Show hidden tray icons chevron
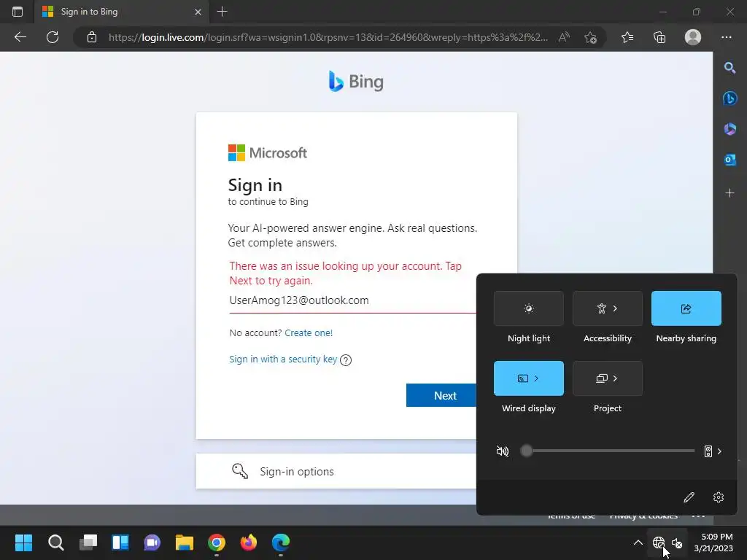 tap(638, 542)
